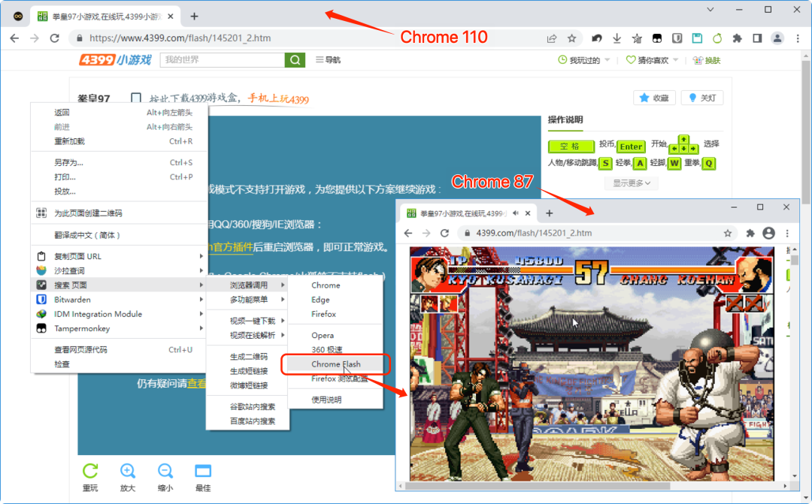Viewport: 812px width, 504px height.
Task: Click the 4399小游戏 logo
Action: tap(115, 60)
